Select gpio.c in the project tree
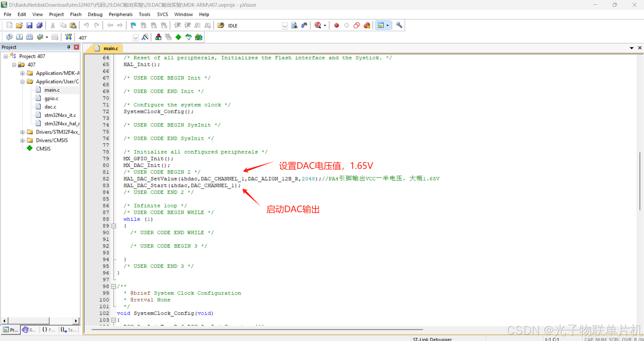Viewport: 644px width, 341px height. coord(51,98)
